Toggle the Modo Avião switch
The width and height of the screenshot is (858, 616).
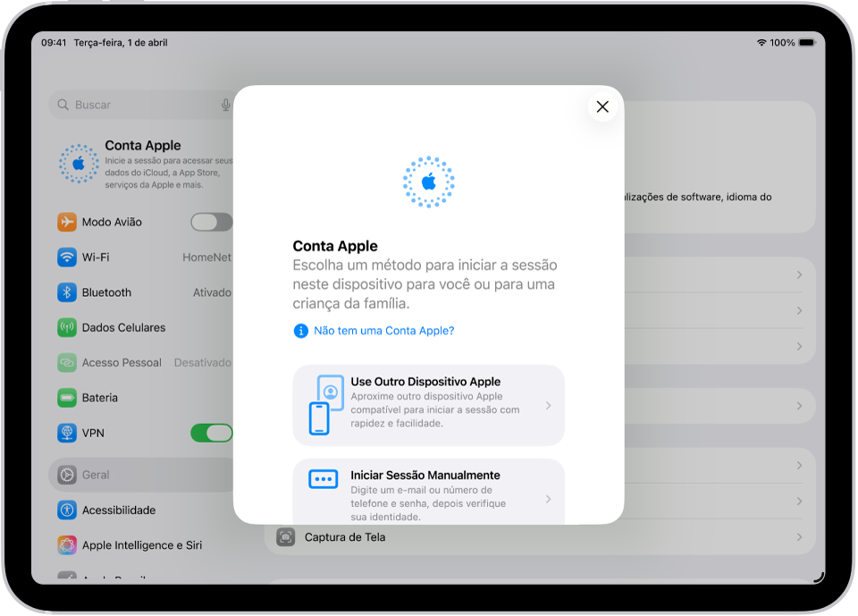pos(211,222)
